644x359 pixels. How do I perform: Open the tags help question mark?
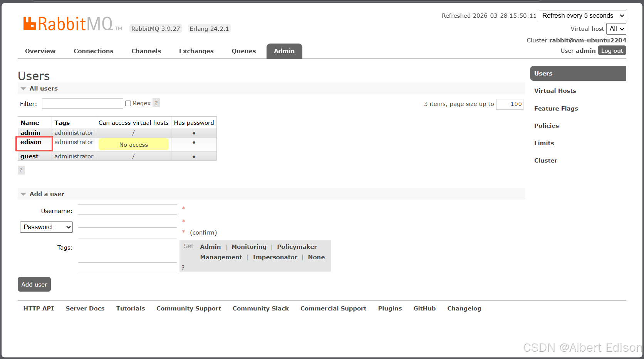183,267
